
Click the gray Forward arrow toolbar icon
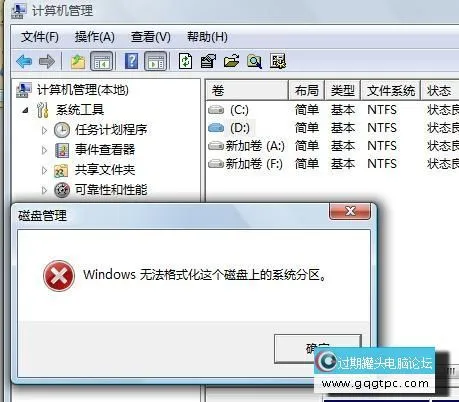[x=47, y=62]
